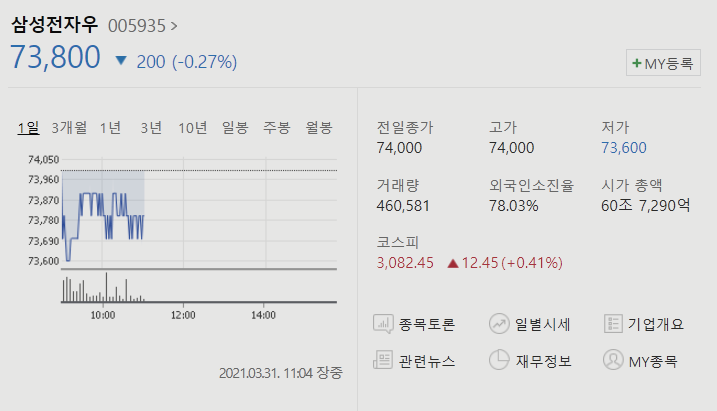Open the 기업개요 company overview icon
The image size is (717, 411).
[613, 324]
